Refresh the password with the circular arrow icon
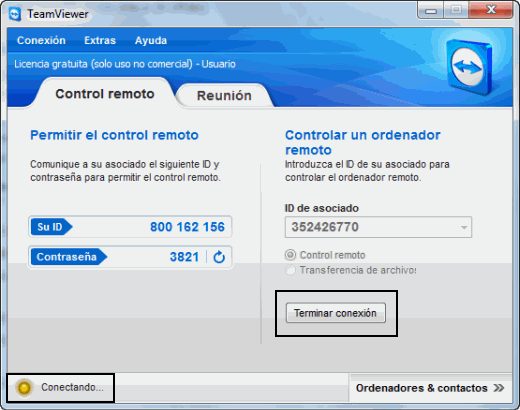The height and width of the screenshot is (410, 520). coord(219,257)
